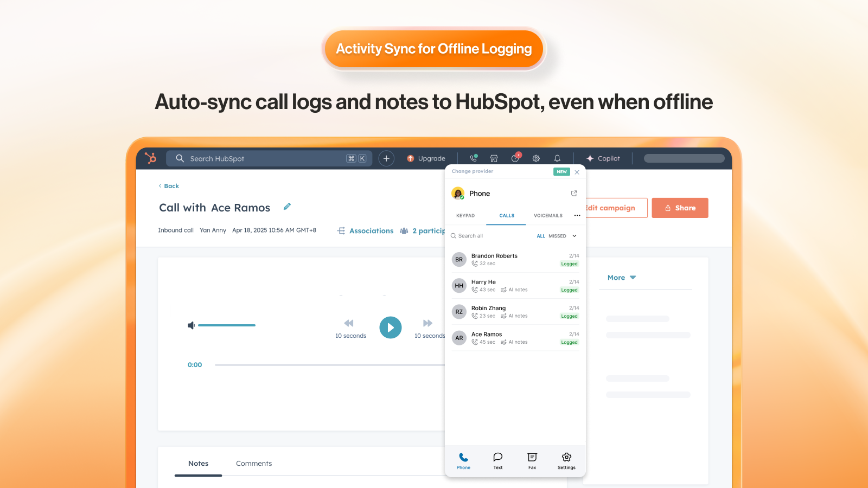868x488 pixels.
Task: Open Associations
Action: click(366, 230)
